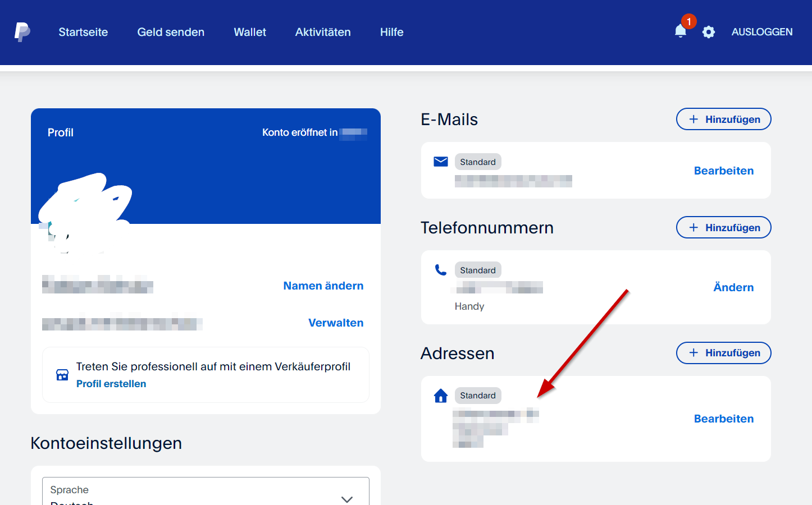812x505 pixels.
Task: Open the Wallet menu item
Action: click(250, 32)
